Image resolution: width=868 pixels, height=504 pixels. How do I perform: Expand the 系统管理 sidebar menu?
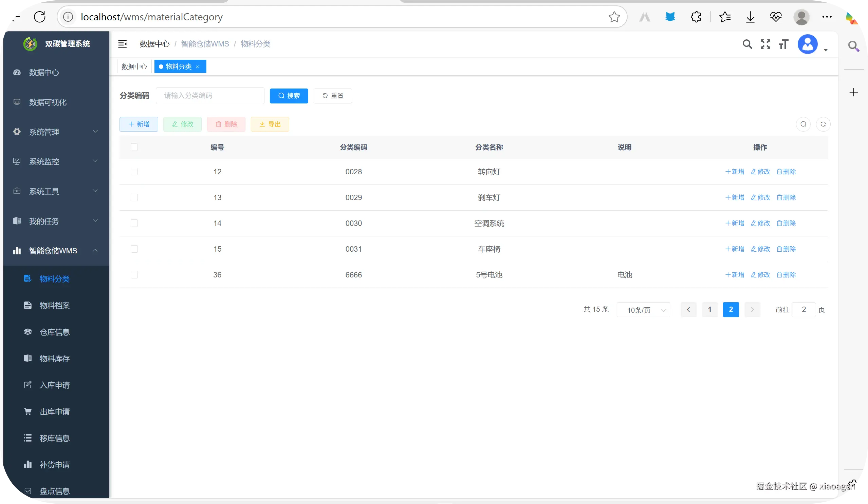coord(55,132)
